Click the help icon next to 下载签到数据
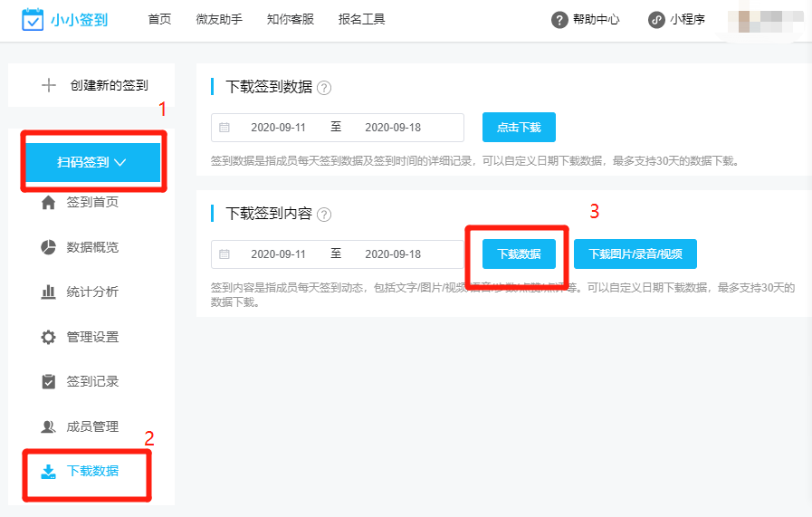Screen dimensions: 812x517 324,88
